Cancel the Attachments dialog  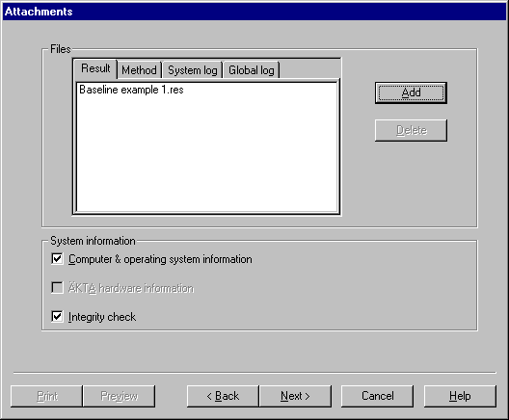click(378, 396)
